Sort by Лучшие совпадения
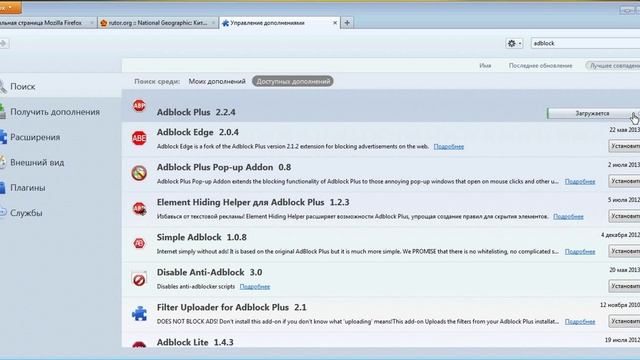 613,66
